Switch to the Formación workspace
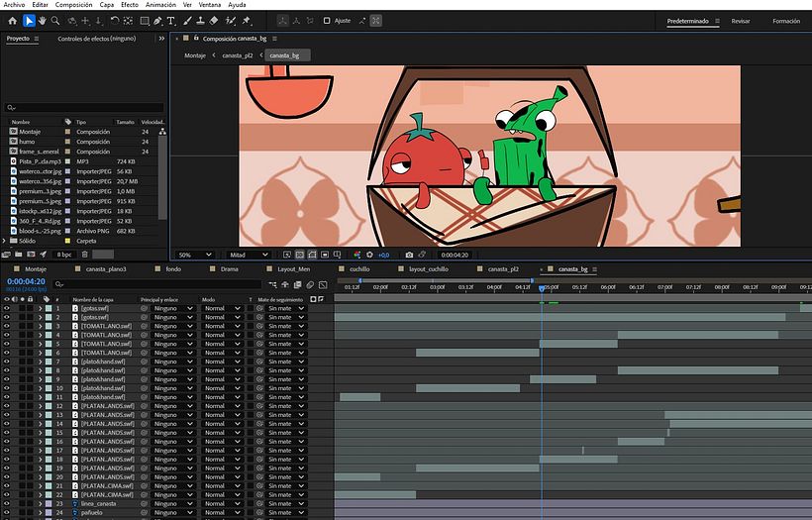 coord(786,21)
